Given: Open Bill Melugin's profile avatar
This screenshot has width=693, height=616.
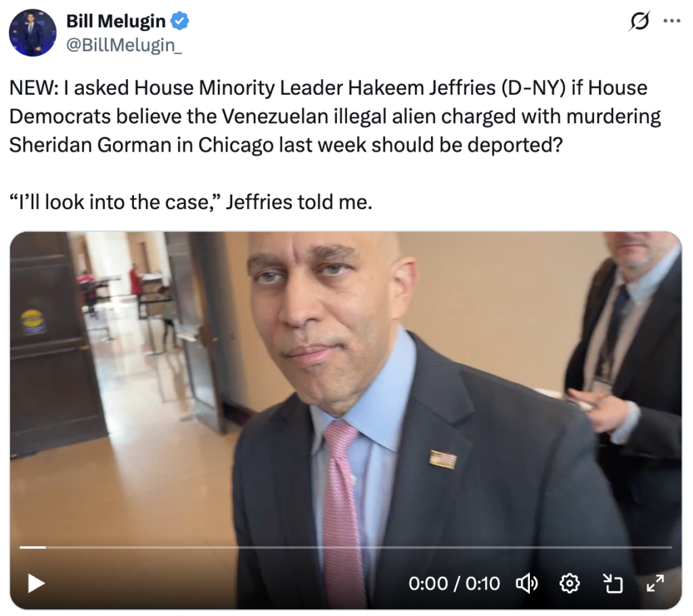Looking at the screenshot, I should pos(32,32).
